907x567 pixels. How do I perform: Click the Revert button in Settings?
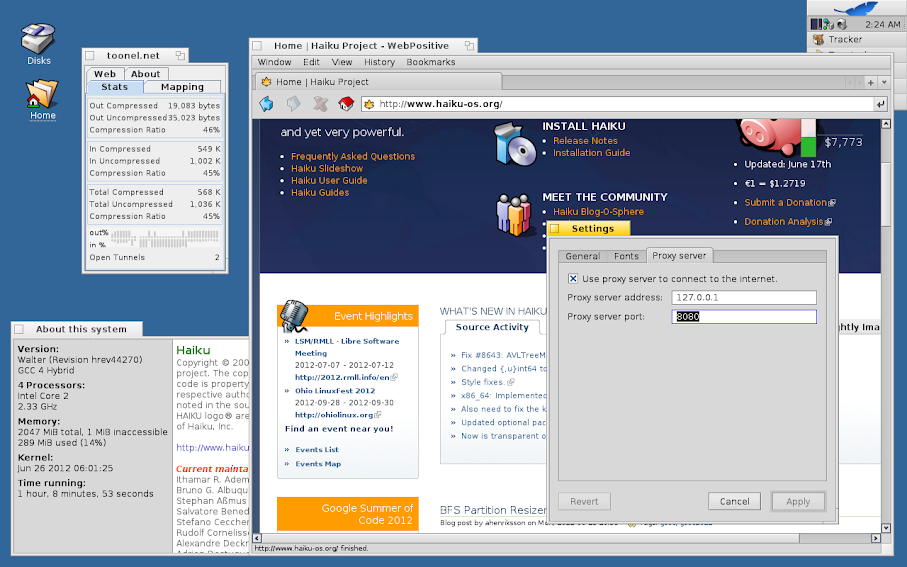click(584, 502)
